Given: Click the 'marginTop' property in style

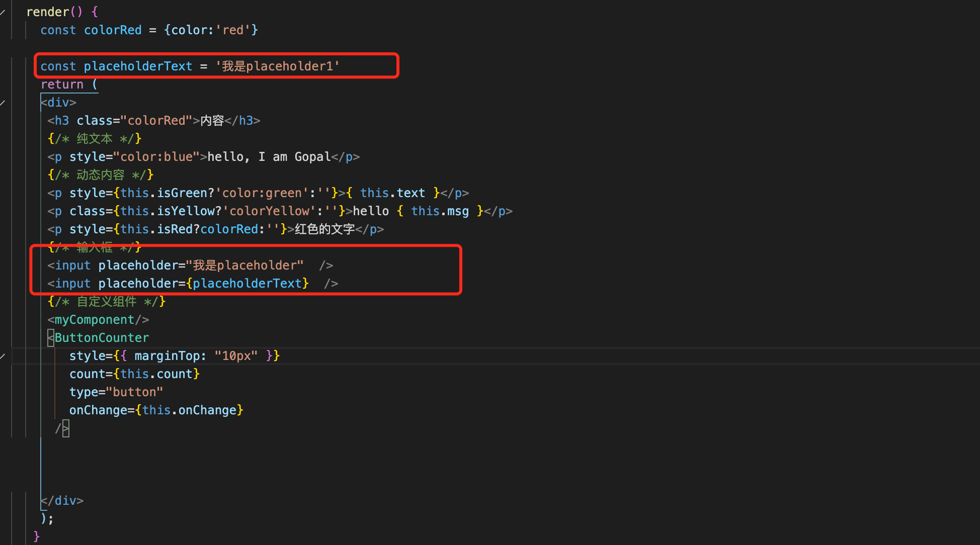Looking at the screenshot, I should pos(168,356).
